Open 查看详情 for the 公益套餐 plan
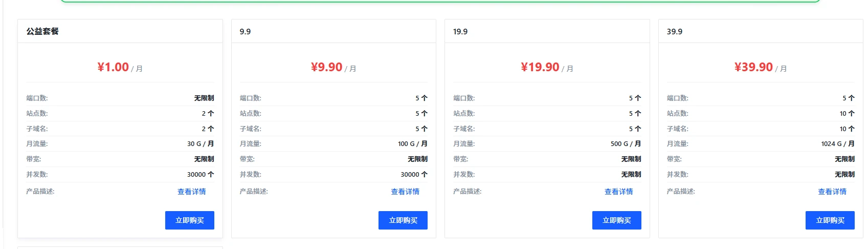This screenshot has width=868, height=249. 191,192
